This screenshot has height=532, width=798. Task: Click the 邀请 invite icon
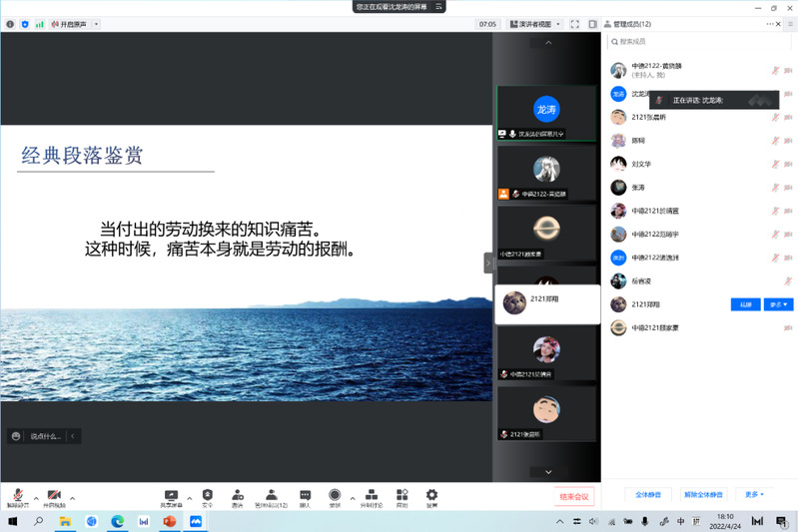pos(237,497)
